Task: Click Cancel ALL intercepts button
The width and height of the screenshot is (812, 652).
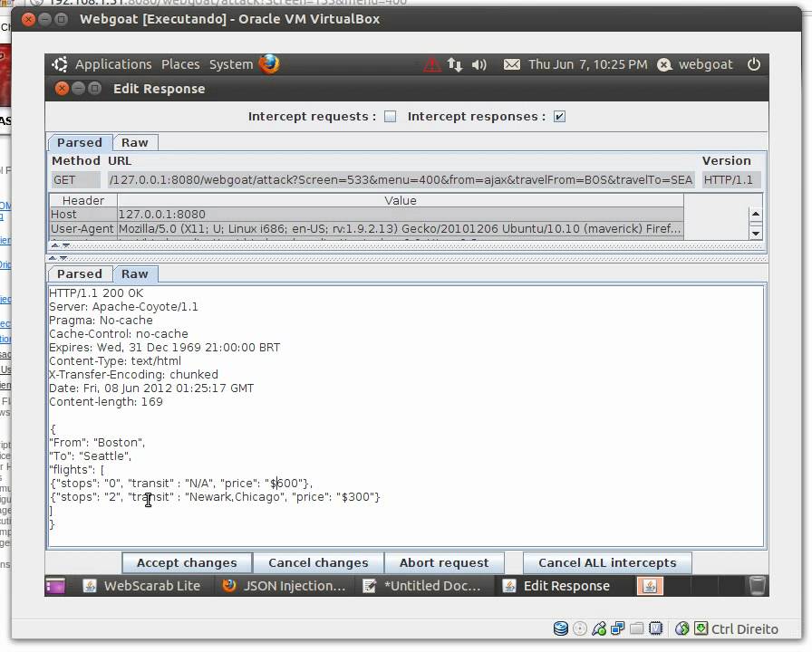Action: click(x=607, y=563)
